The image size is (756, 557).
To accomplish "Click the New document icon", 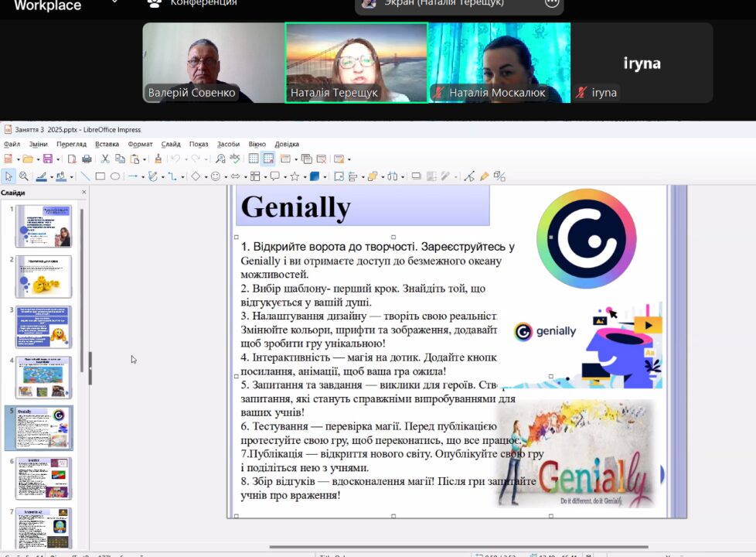I will 9,159.
